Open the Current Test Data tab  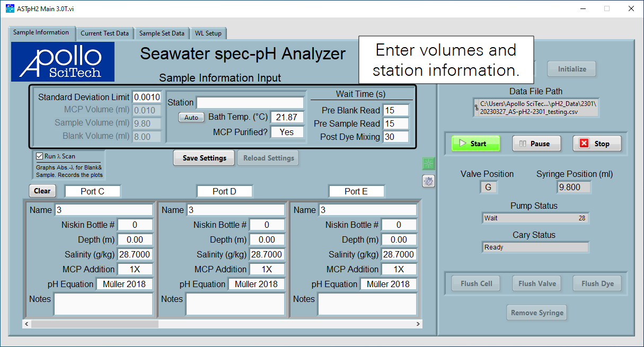104,33
